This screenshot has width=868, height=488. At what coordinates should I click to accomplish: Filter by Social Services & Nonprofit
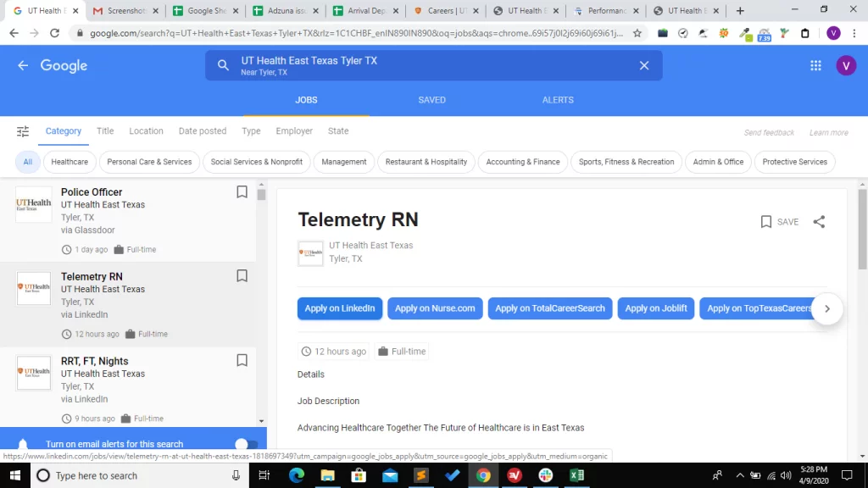coord(256,162)
